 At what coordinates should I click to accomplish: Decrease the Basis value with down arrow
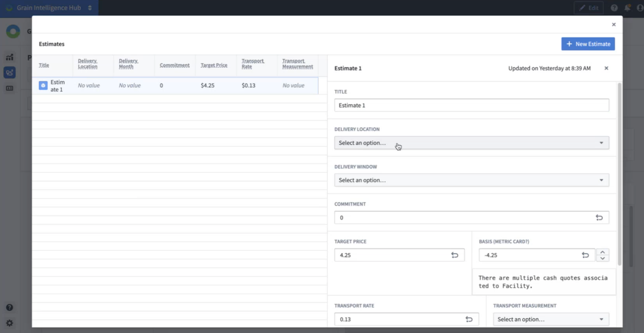pyautogui.click(x=602, y=258)
